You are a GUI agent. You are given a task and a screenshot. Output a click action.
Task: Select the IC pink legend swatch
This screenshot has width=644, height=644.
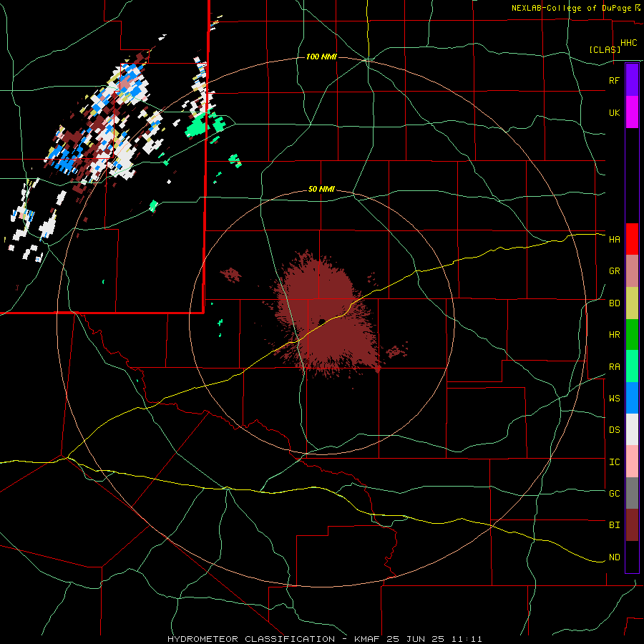click(632, 462)
